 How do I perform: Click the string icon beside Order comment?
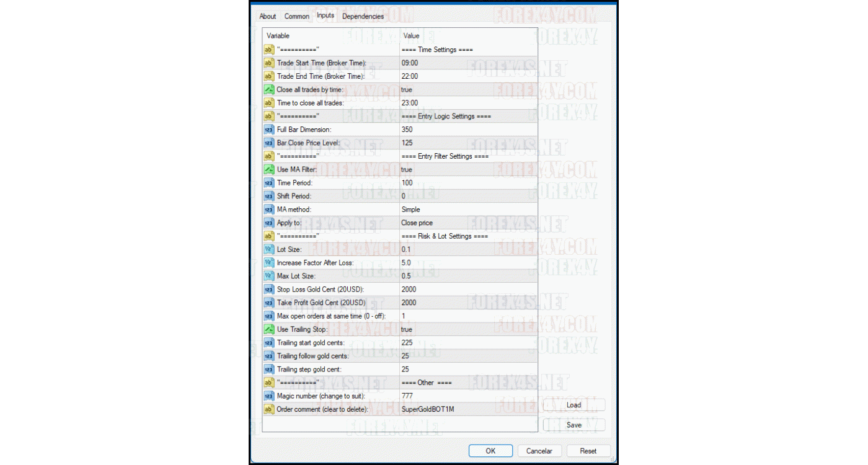pyautogui.click(x=268, y=409)
